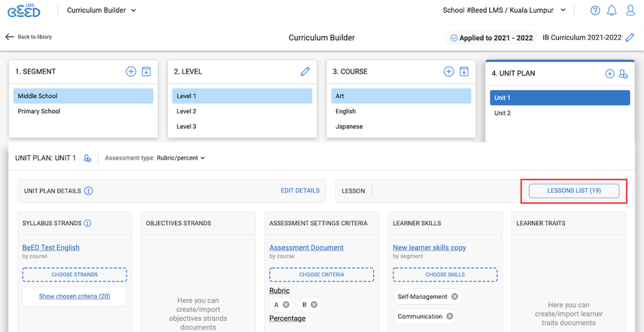Click Back to library text
Viewport: 644px width, 332px height.
click(x=35, y=37)
